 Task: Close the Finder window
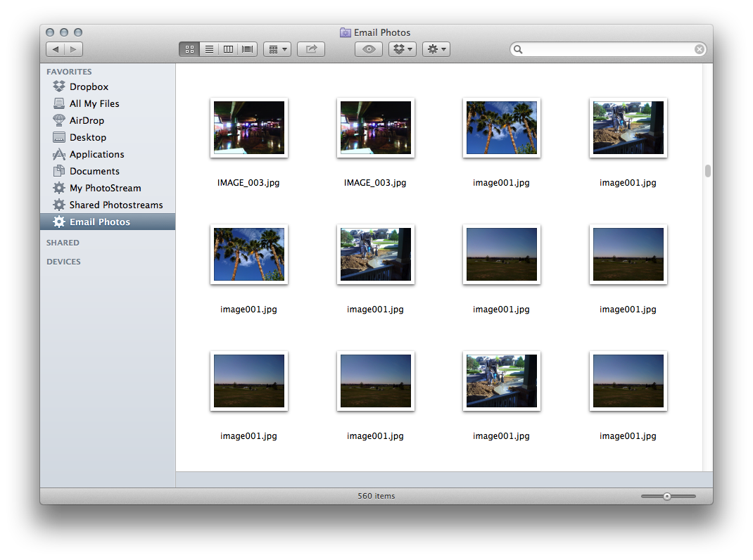point(50,32)
